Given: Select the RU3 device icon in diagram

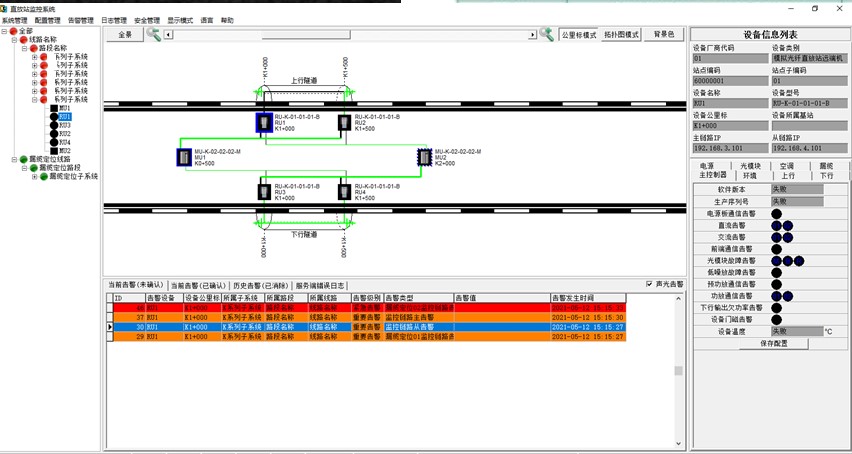Looking at the screenshot, I should 264,190.
